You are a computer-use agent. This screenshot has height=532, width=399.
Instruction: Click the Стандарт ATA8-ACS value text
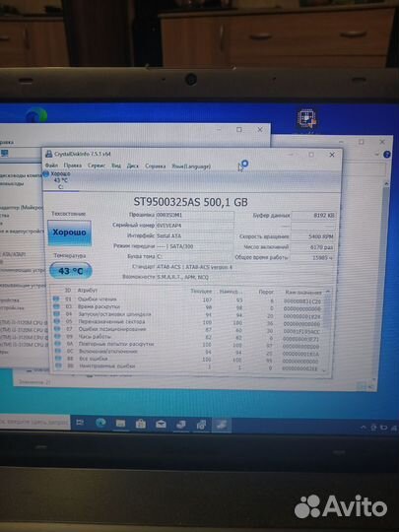(195, 267)
